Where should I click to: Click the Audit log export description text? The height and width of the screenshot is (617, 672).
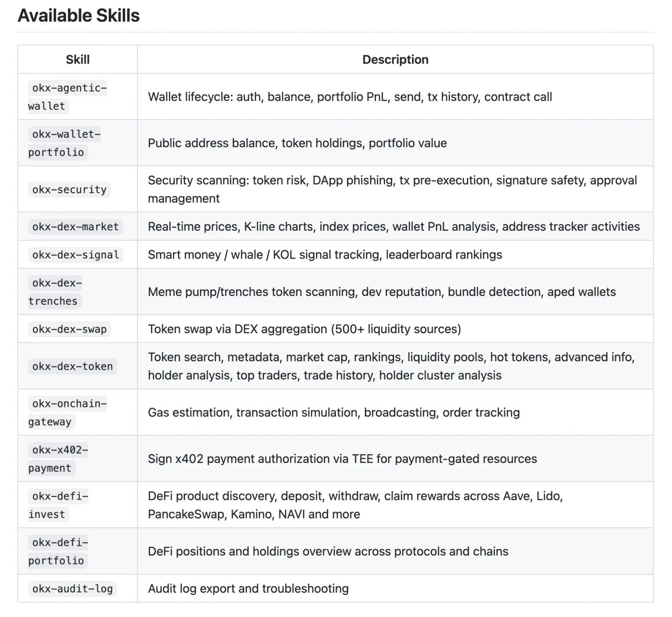[x=248, y=589]
